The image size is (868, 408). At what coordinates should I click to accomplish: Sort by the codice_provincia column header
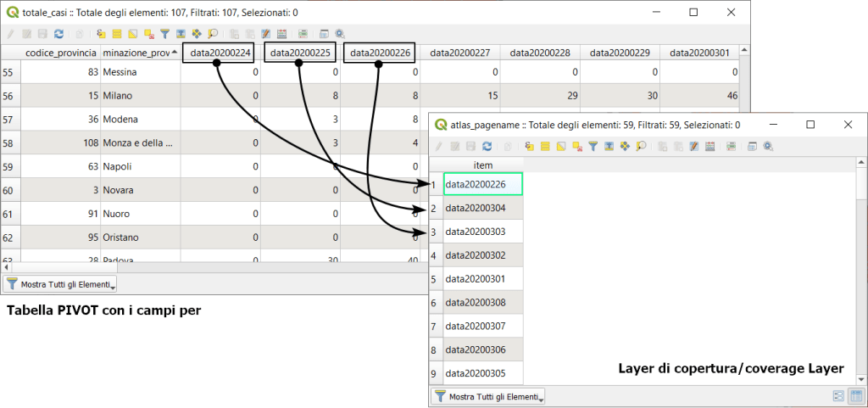[x=60, y=53]
